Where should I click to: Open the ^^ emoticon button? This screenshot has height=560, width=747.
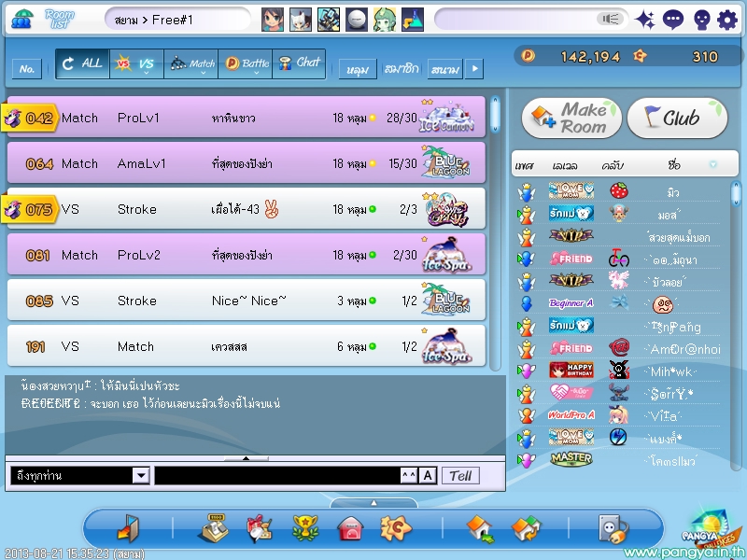(x=409, y=475)
